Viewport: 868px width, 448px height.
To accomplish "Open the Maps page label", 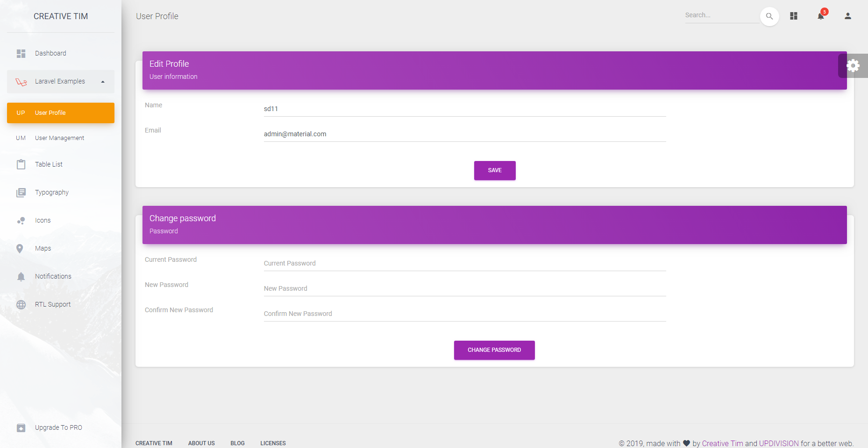I will [43, 248].
